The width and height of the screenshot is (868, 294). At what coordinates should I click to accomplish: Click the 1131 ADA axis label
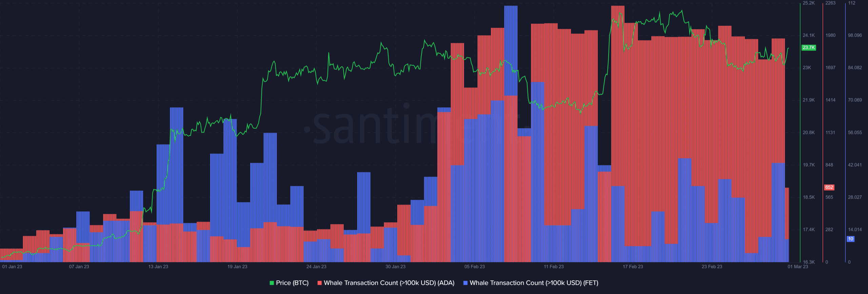pos(830,133)
